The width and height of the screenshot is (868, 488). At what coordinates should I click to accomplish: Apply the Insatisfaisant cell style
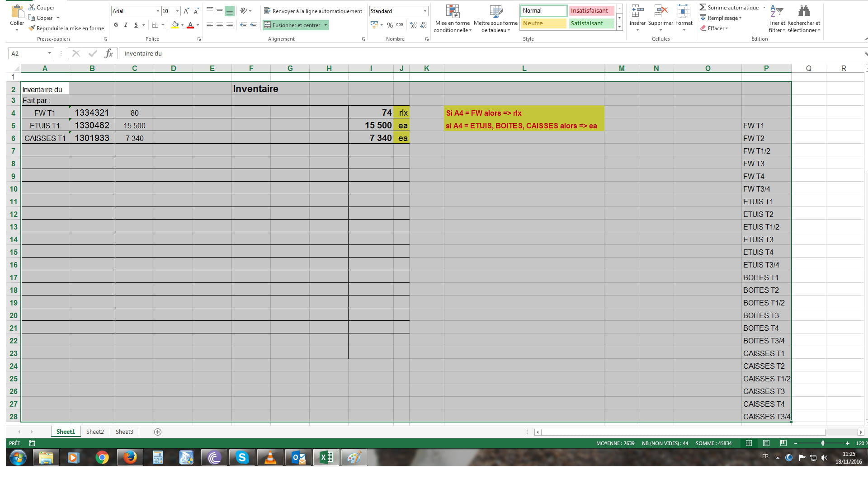[x=591, y=10]
